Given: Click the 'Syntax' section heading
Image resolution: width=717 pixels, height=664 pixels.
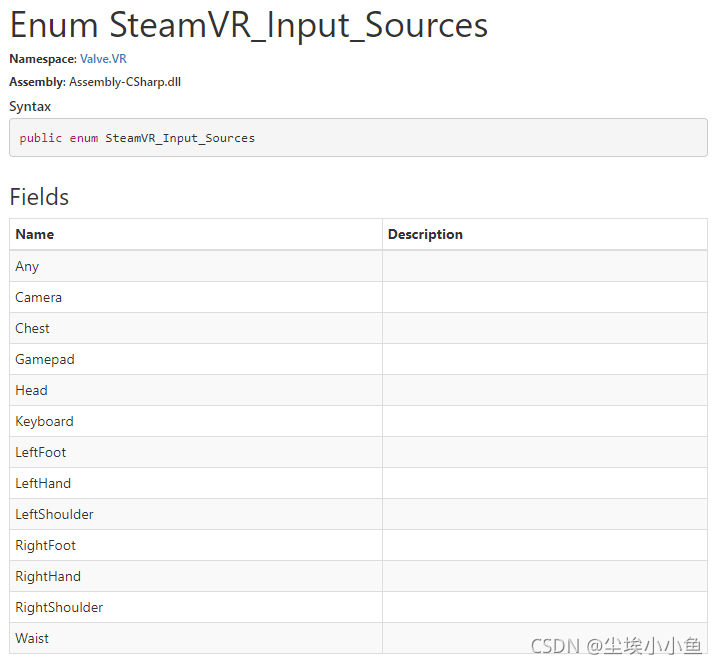Looking at the screenshot, I should click(x=30, y=107).
